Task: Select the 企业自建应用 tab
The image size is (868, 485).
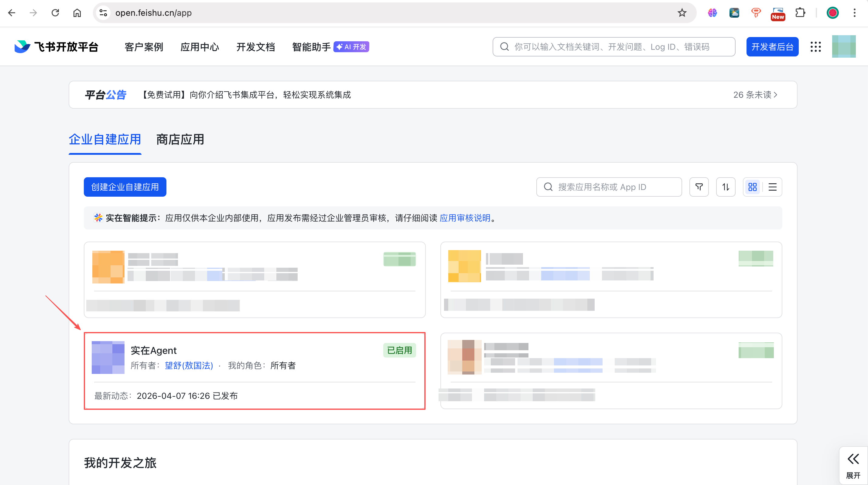Action: click(105, 139)
